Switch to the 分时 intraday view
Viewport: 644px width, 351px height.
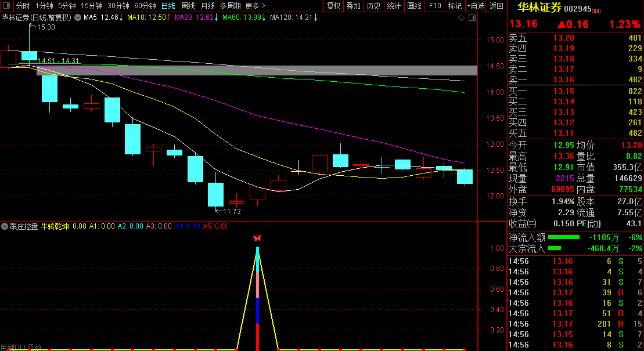[23, 6]
